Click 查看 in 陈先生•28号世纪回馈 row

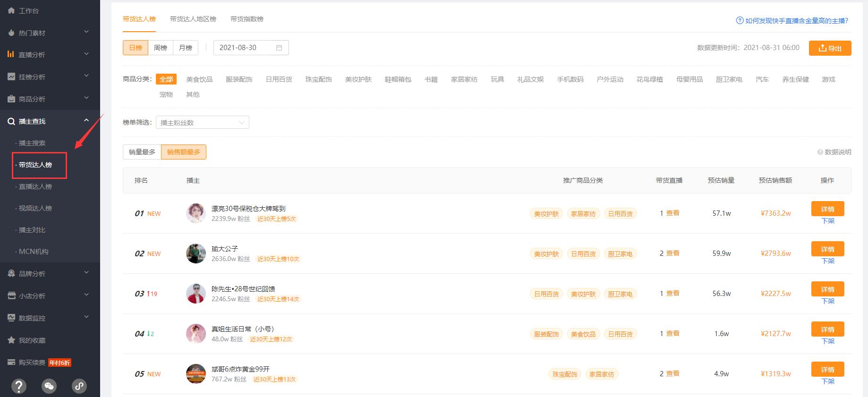pyautogui.click(x=672, y=293)
